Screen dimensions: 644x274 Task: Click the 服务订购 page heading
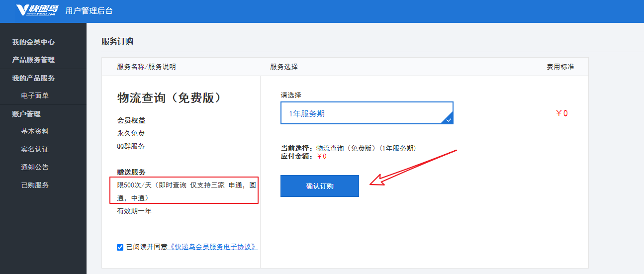tap(117, 41)
